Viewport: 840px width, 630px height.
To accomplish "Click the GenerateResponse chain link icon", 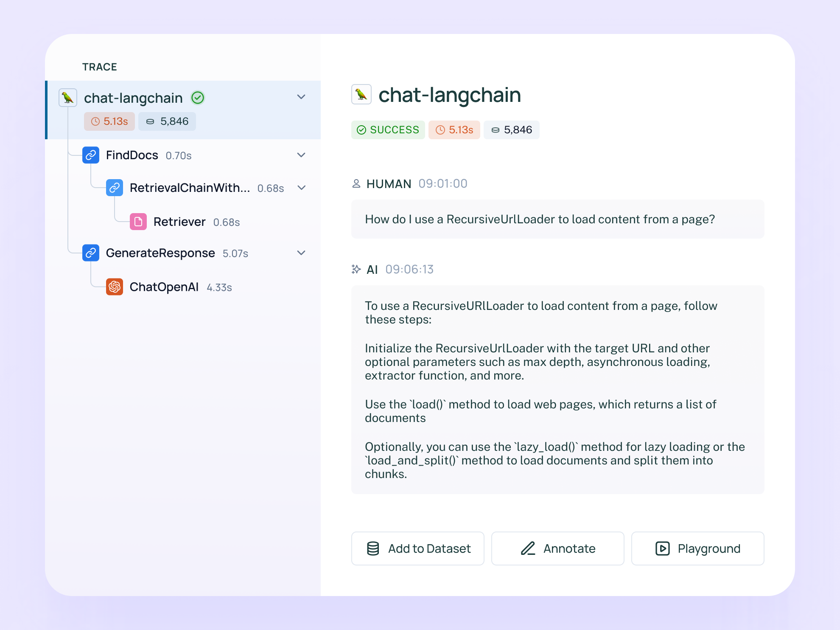I will (91, 253).
